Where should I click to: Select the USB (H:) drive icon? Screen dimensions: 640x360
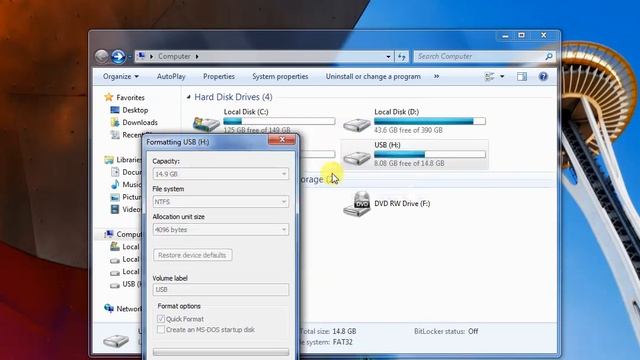(x=357, y=157)
